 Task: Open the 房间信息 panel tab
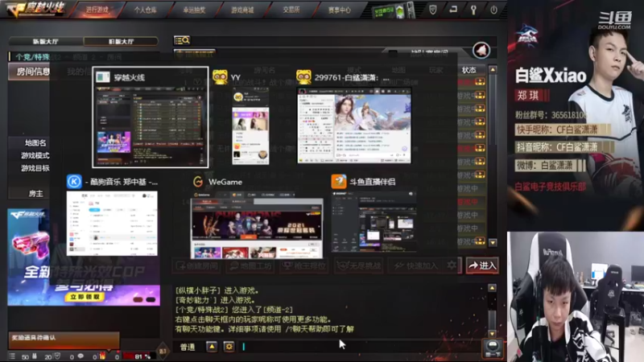33,72
